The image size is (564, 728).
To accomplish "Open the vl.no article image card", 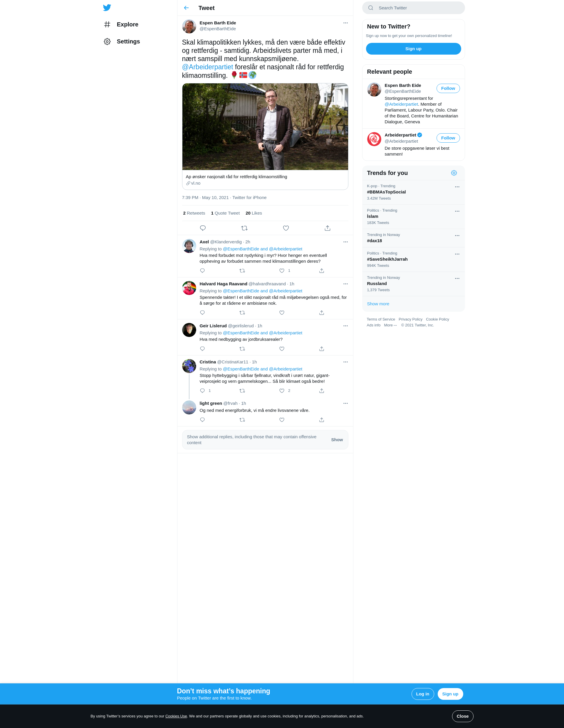I will [x=265, y=127].
